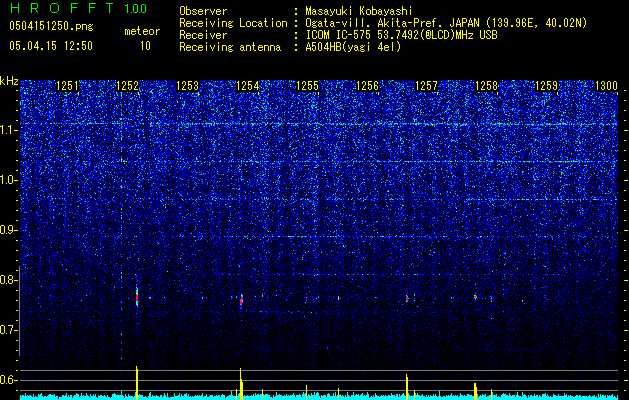
Task: Click the 'Receiving antenna' label
Action: 230,47
